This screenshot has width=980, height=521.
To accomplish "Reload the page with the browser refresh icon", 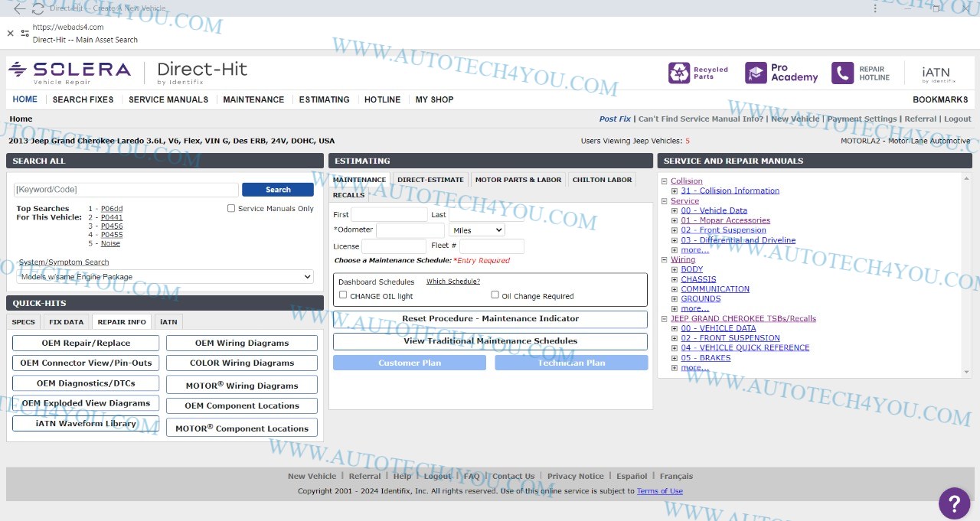I will (38, 9).
